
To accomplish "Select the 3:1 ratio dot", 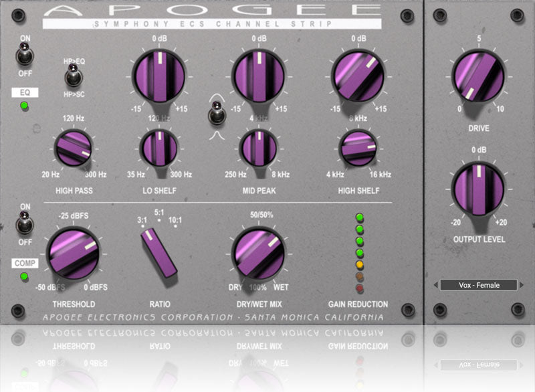I will click(x=142, y=226).
